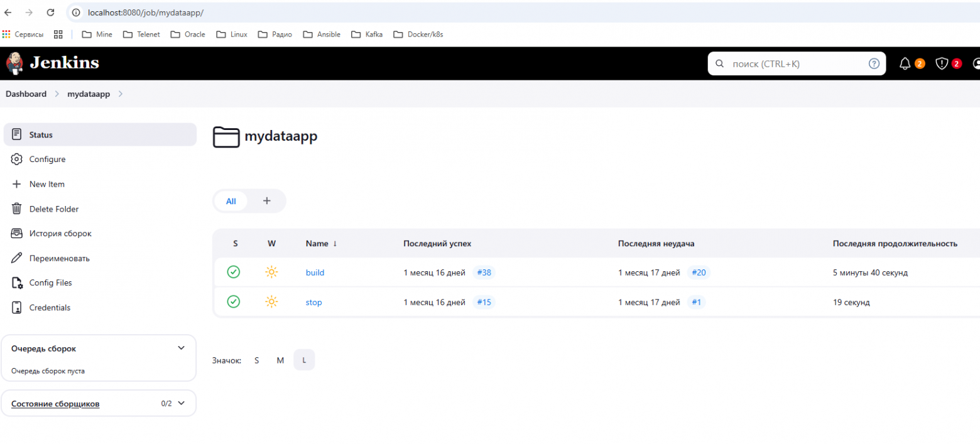Screen dimensions: 980x444
Task: Click the stop job weather sun icon
Action: pyautogui.click(x=271, y=302)
